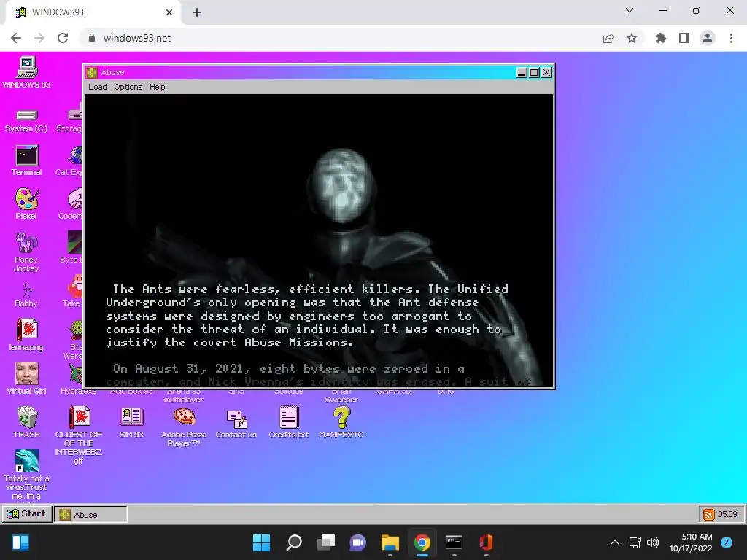Open File Explorer from the taskbar

(x=390, y=542)
